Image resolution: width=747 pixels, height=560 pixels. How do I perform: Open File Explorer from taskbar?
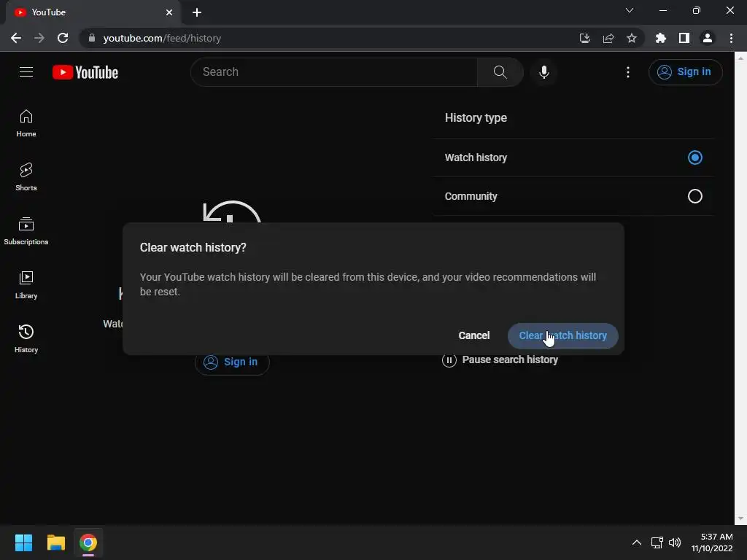point(55,542)
